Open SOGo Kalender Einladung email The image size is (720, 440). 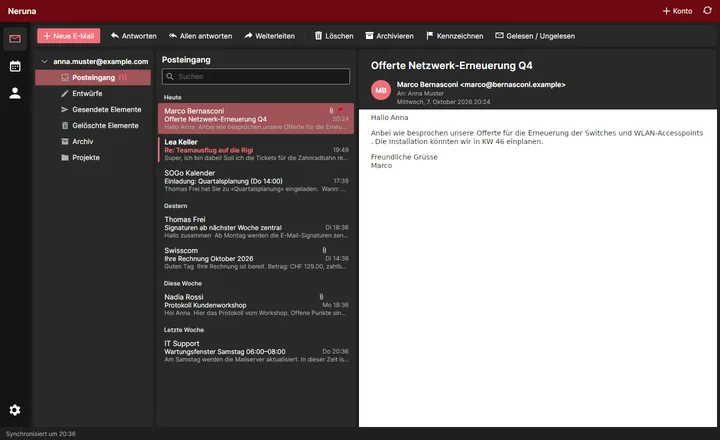pyautogui.click(x=256, y=181)
